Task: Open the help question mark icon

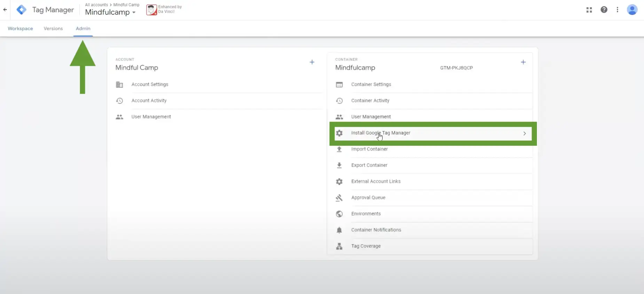Action: 604,10
